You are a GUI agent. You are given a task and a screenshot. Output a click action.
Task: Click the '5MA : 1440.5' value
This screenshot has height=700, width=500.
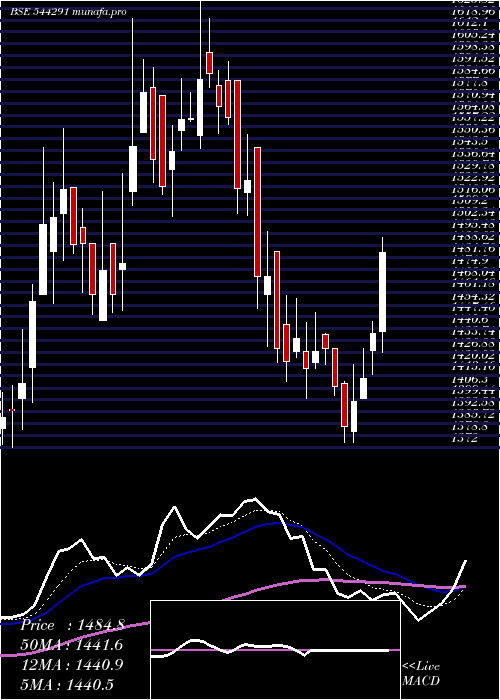pos(67,684)
